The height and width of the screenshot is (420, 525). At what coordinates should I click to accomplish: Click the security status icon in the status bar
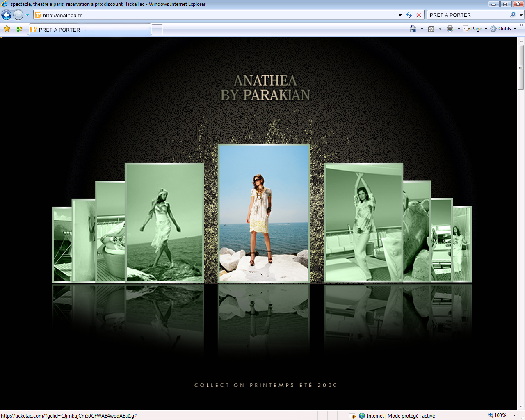(x=352, y=415)
